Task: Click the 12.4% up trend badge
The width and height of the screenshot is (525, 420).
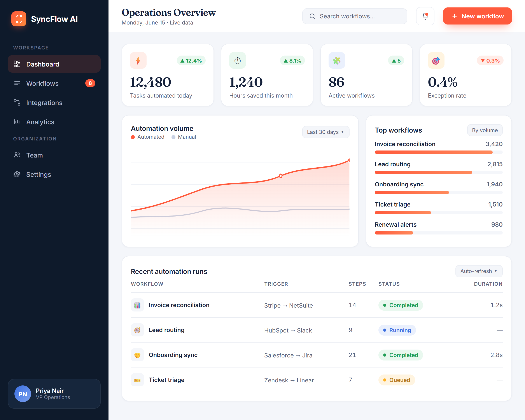Action: [191, 61]
